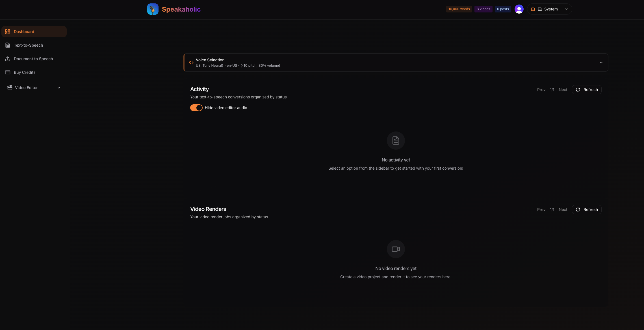Refresh the Activity list

[x=587, y=90]
